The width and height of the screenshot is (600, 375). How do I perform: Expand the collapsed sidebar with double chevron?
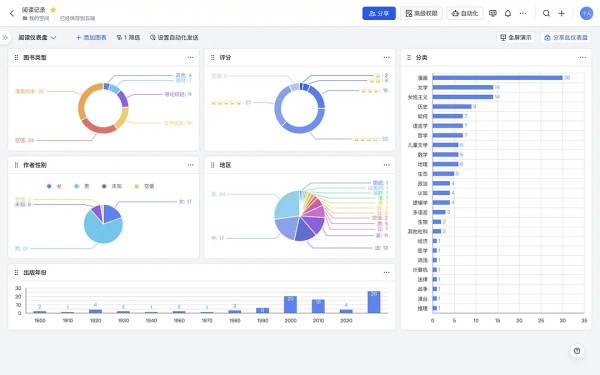pos(5,38)
